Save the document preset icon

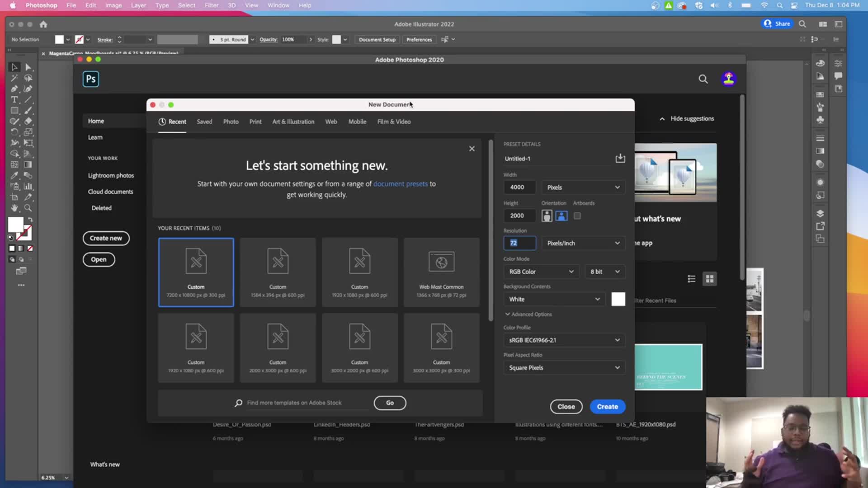pos(620,158)
